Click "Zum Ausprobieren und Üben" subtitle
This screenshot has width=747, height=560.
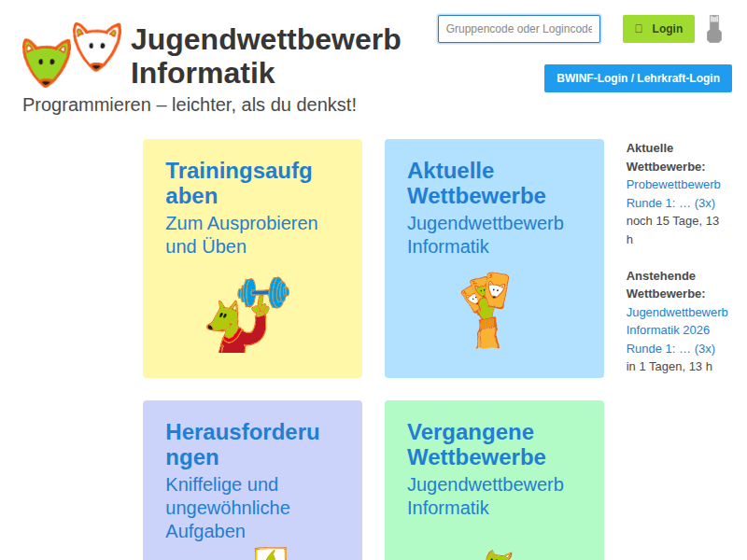(241, 235)
